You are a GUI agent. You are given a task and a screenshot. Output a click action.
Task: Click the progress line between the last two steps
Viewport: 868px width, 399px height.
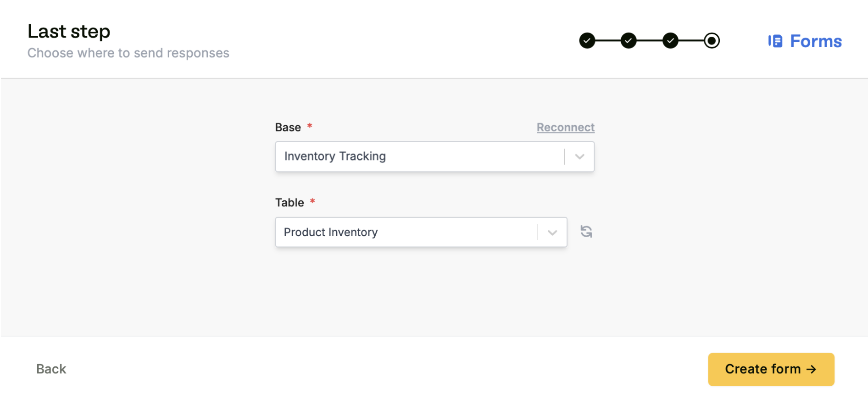(x=691, y=40)
